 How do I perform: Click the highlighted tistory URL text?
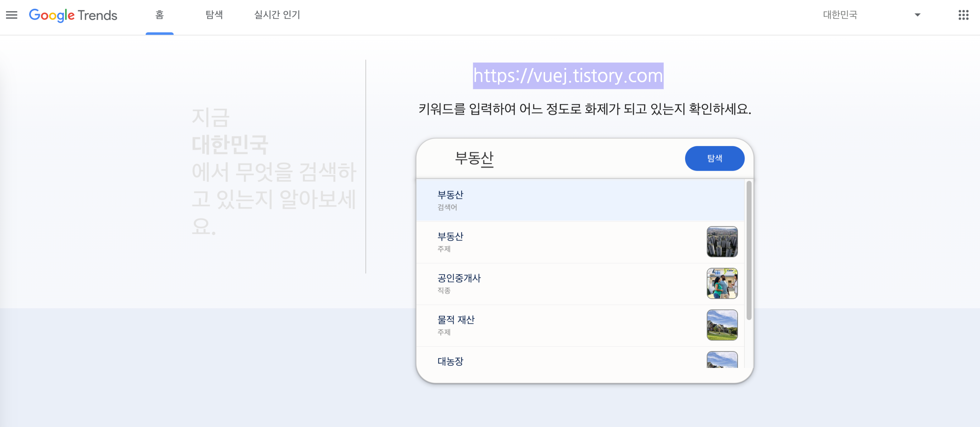[567, 76]
